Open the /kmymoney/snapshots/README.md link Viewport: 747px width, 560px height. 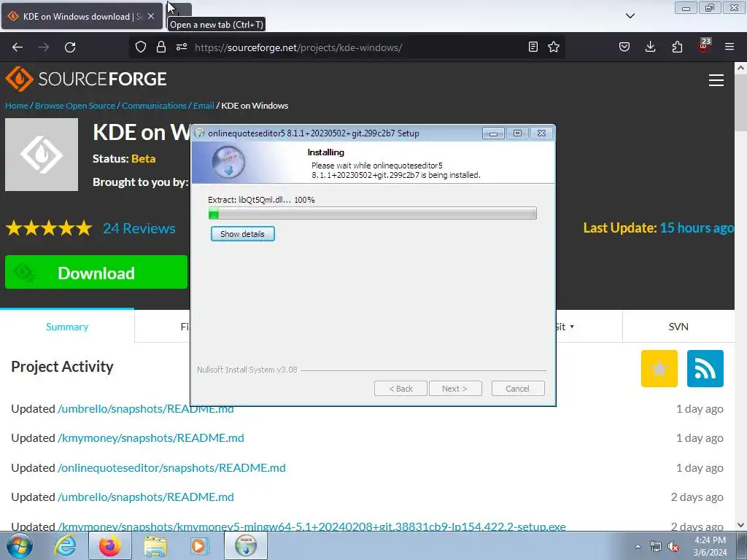pyautogui.click(x=150, y=438)
